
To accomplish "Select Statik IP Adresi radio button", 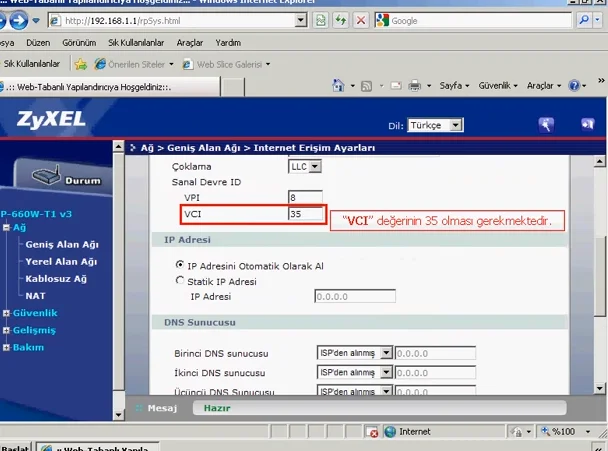I will (x=180, y=280).
